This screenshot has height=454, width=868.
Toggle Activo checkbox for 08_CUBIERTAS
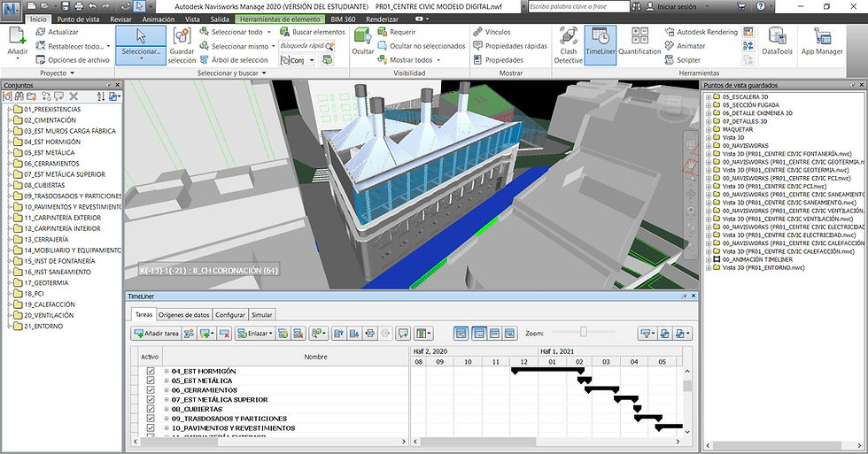pyautogui.click(x=150, y=409)
